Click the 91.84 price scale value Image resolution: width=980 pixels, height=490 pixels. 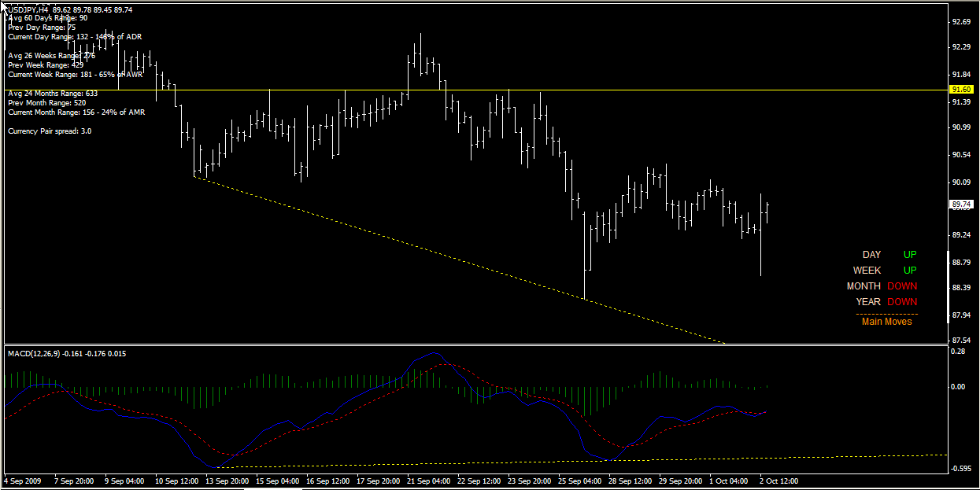pyautogui.click(x=960, y=76)
